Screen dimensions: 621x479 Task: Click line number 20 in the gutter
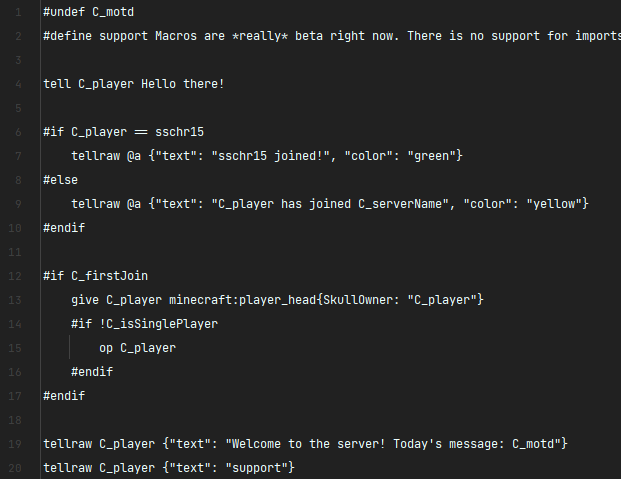click(18, 468)
